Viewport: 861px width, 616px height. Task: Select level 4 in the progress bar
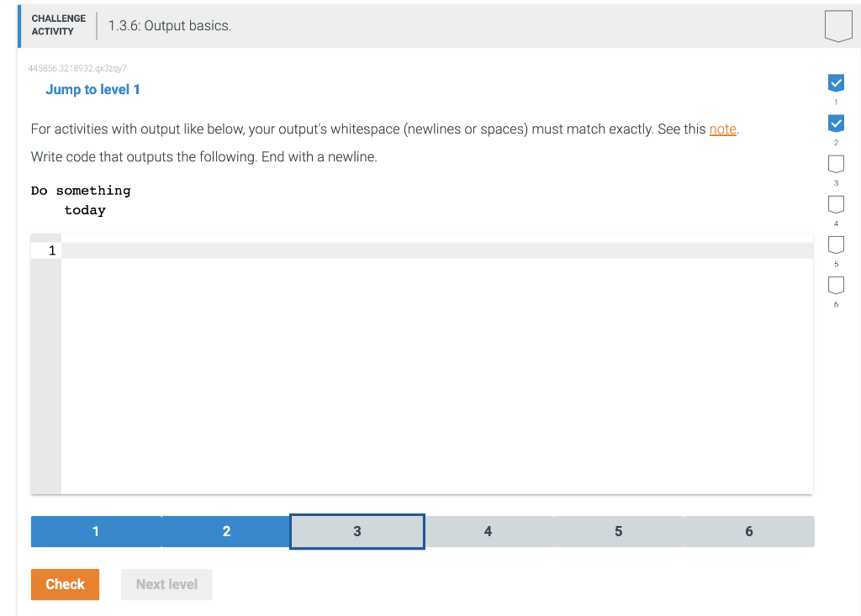click(x=488, y=531)
